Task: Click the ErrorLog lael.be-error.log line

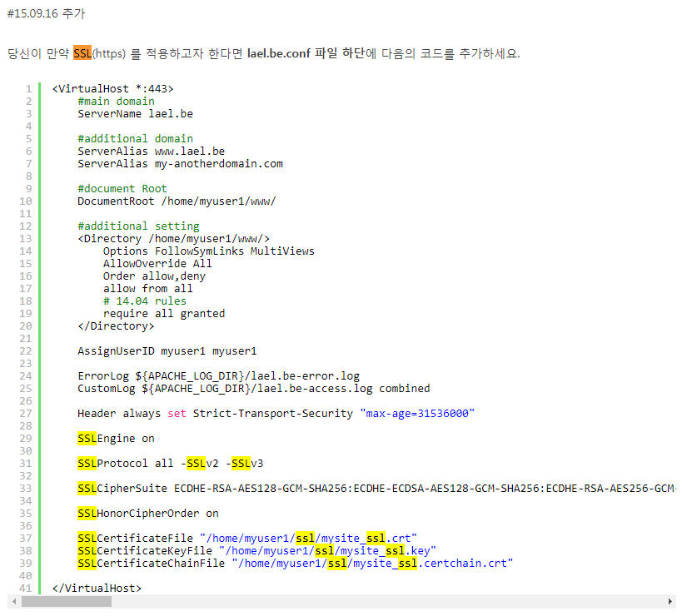Action: coord(218,375)
